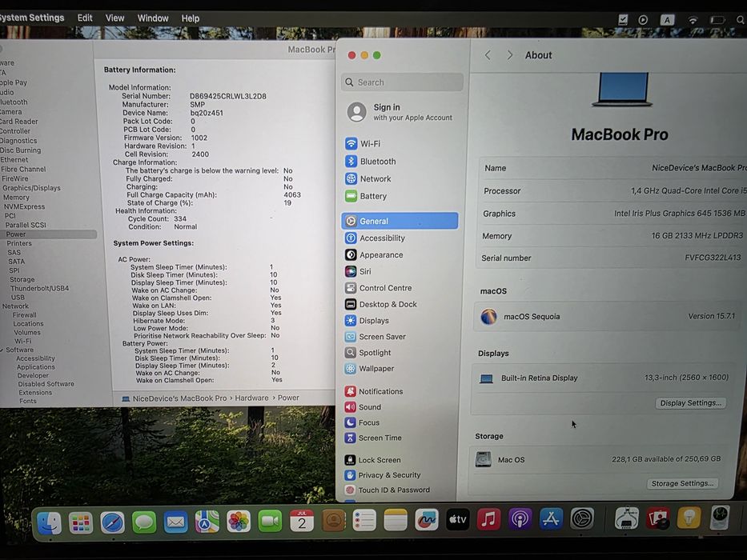This screenshot has width=747, height=560.
Task: Select General in System Settings sidebar
Action: tap(400, 221)
